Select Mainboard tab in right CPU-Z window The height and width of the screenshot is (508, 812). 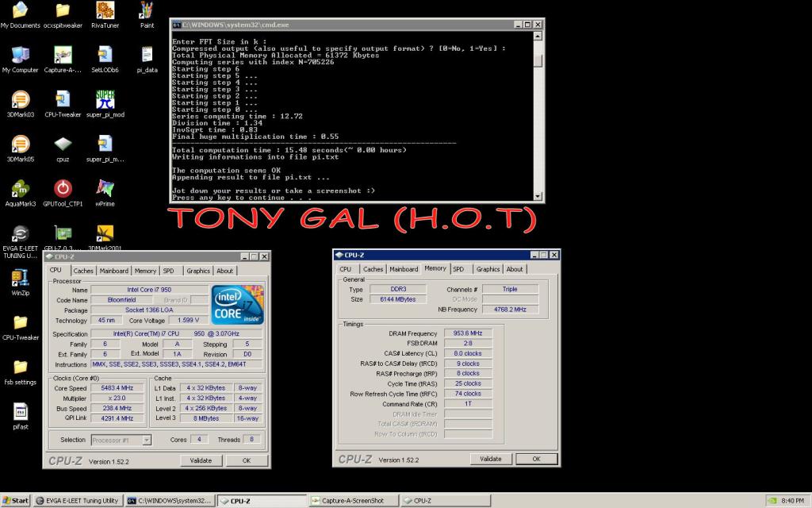(404, 269)
